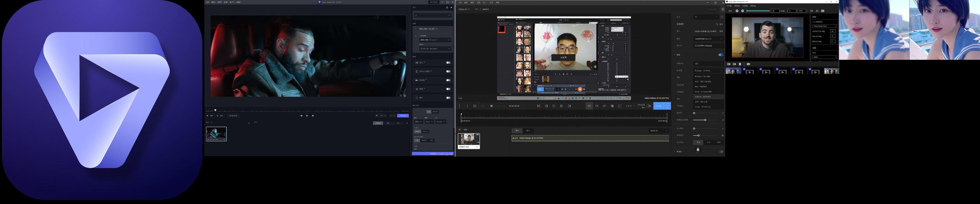The width and height of the screenshot is (980, 204).
Task: Select single view mode in Video AI 5
Action: 589,106
